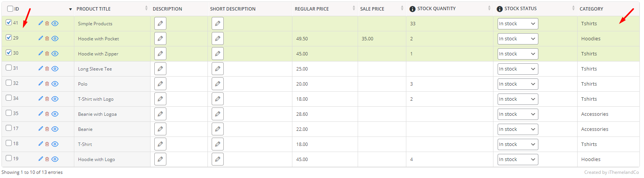
Task: Check the checkbox for product 31
Action: pos(9,68)
